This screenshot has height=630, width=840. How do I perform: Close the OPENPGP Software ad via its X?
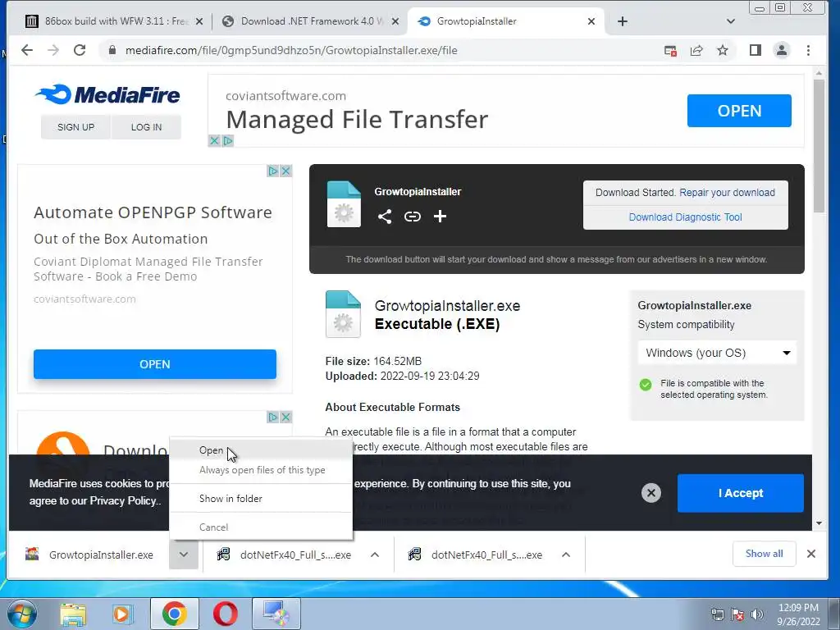click(x=286, y=171)
